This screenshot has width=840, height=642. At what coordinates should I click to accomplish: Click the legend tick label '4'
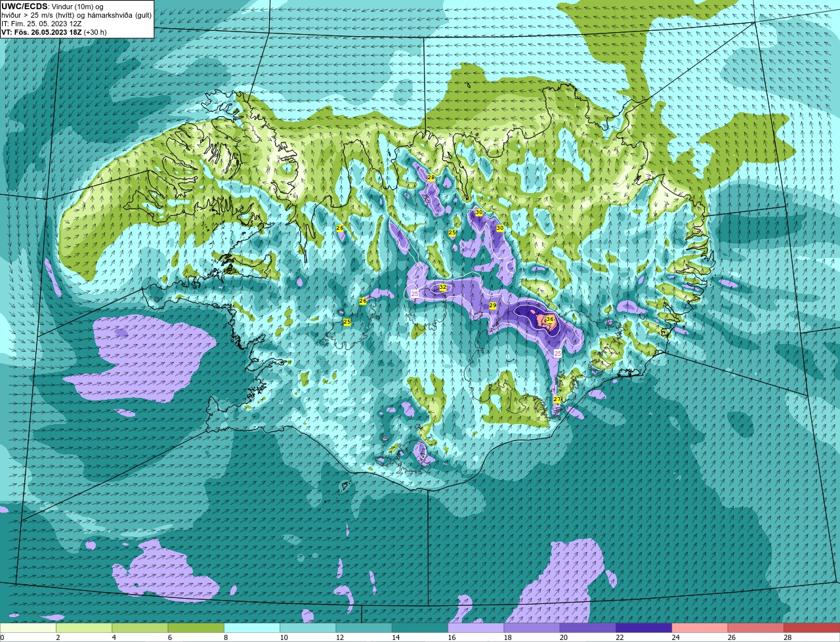pyautogui.click(x=114, y=637)
